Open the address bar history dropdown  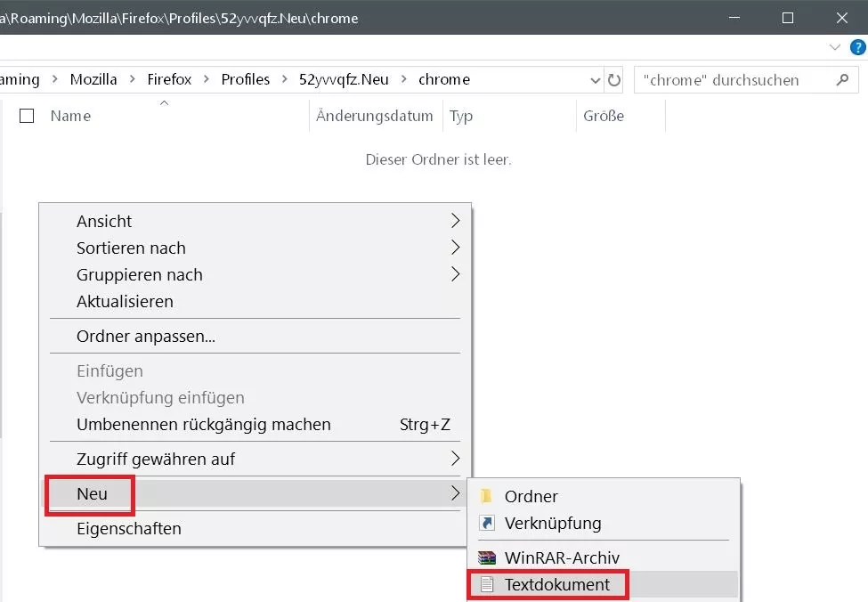click(595, 79)
